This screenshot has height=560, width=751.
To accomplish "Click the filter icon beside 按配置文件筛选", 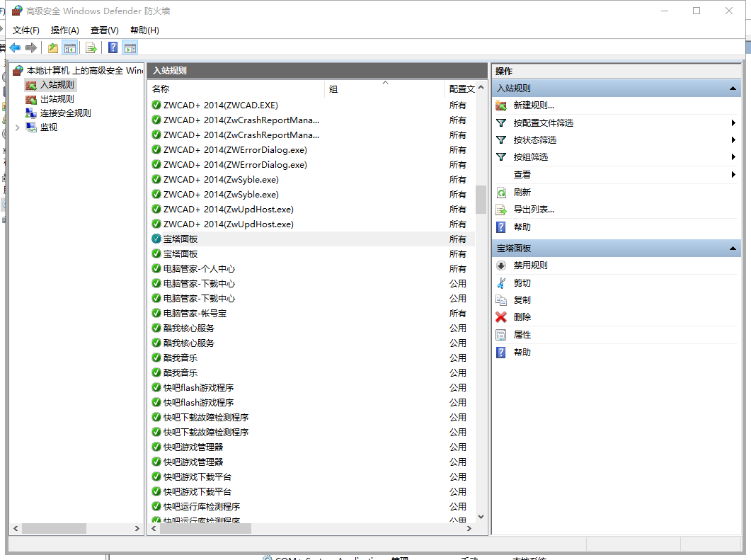I will coord(501,123).
